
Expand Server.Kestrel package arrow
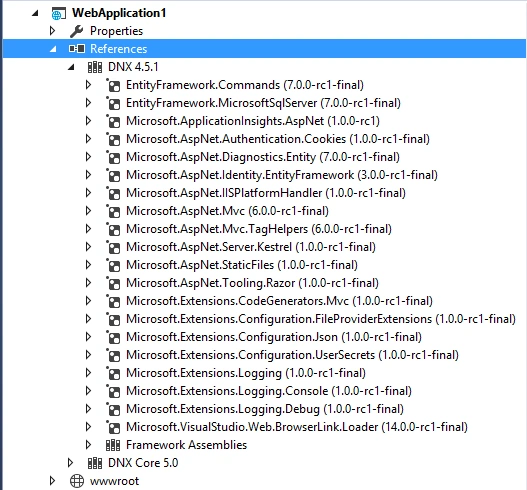pos(88,247)
